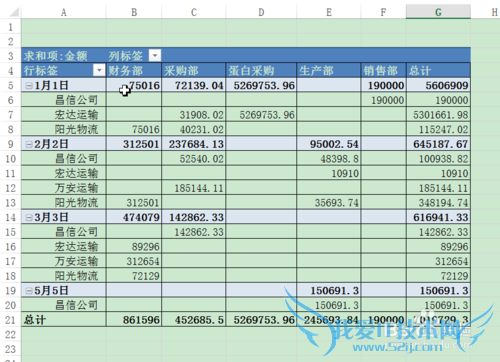Click the 求和项:金额 cell
This screenshot has width=500, height=362.
tap(64, 56)
